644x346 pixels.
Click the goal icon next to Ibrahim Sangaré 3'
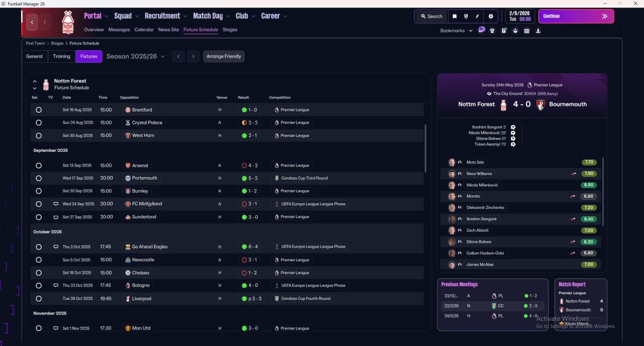tap(513, 127)
